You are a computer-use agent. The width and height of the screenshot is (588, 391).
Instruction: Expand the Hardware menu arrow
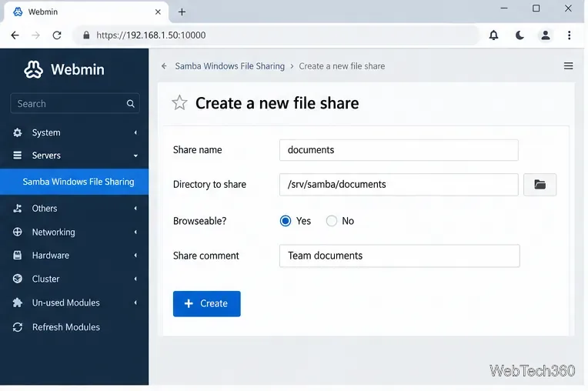click(135, 256)
